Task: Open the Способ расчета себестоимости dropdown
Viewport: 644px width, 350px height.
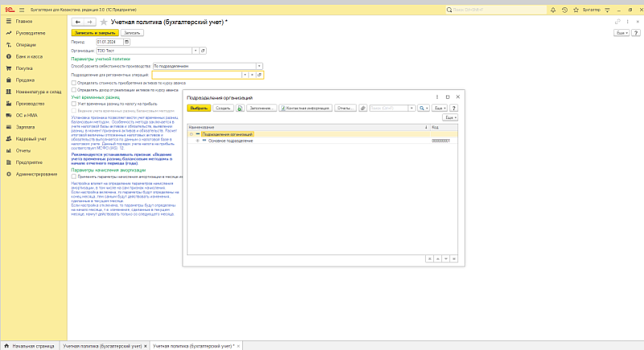Action: 259,66
